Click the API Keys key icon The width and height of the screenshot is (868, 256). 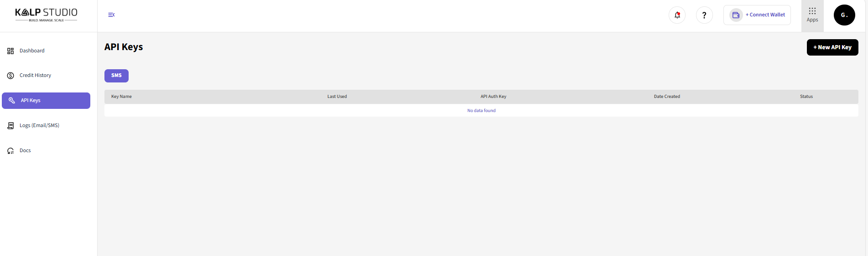point(12,100)
